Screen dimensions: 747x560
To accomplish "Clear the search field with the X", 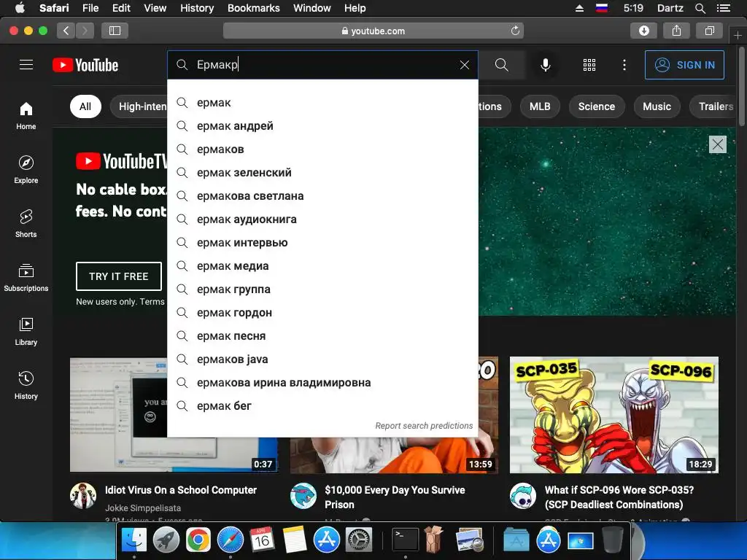I will [x=465, y=65].
